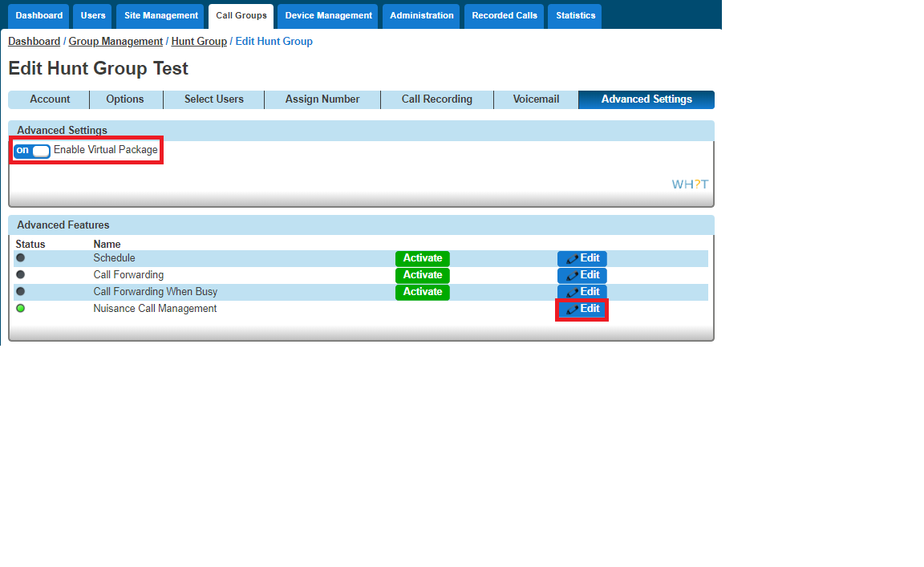Click the Edit Hunt Group breadcrumb
The width and height of the screenshot is (924, 567).
pyautogui.click(x=274, y=41)
